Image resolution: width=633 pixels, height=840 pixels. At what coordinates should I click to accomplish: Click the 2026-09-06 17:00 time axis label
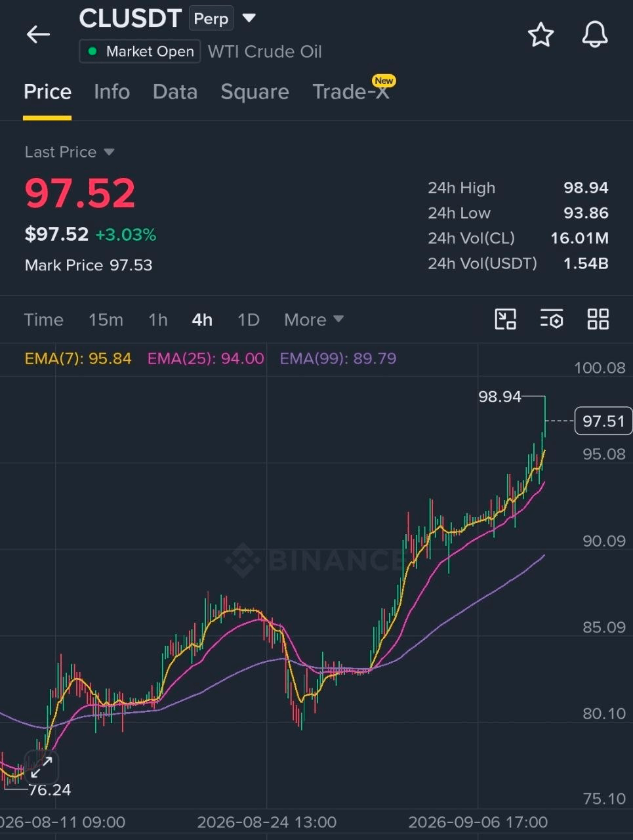[x=478, y=822]
